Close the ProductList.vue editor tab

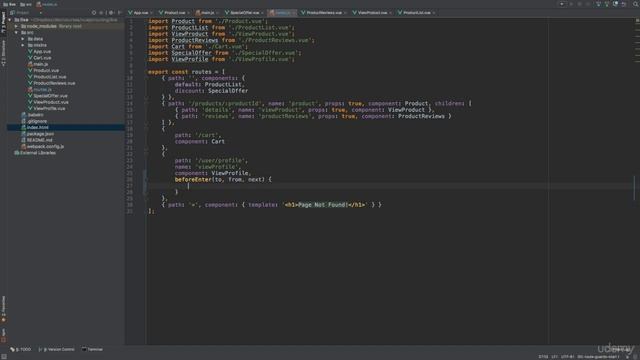[433, 13]
